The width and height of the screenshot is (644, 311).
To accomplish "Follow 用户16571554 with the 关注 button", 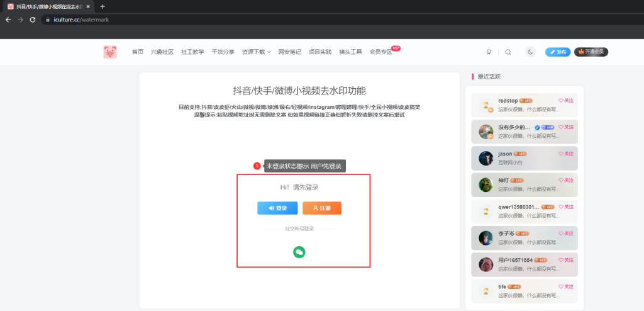I will [566, 260].
